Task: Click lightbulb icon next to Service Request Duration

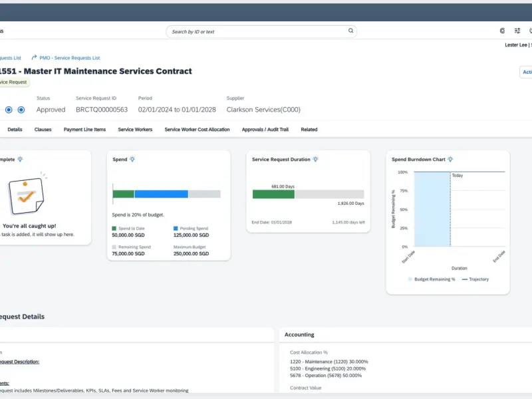Action: tap(315, 160)
